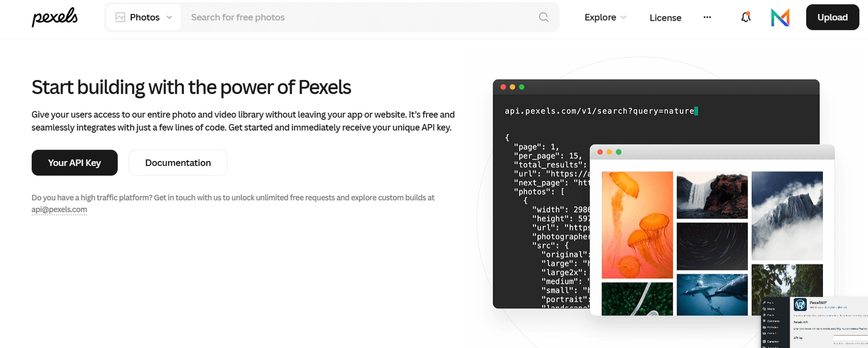Click the Pexels logo
The height and width of the screenshot is (348, 868).
click(55, 17)
